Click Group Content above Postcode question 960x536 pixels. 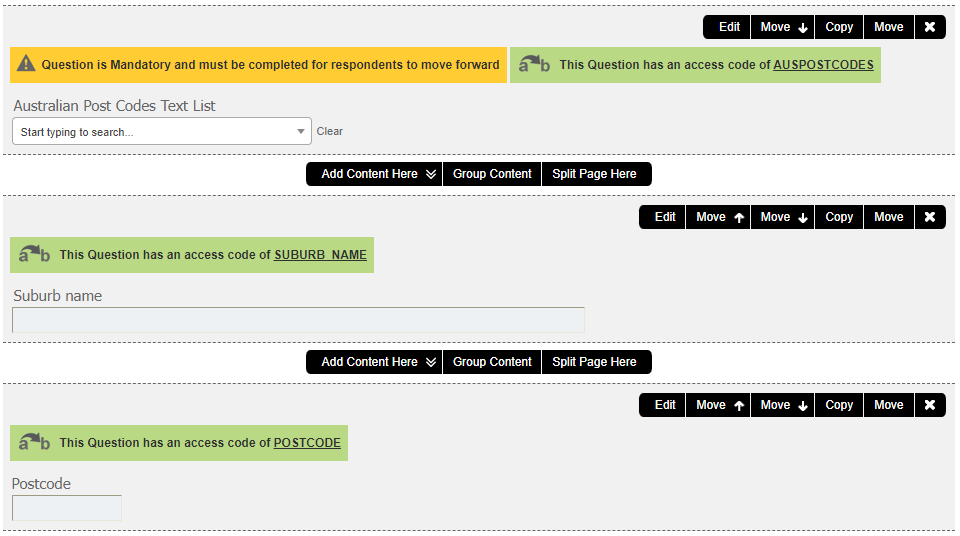[x=492, y=362]
